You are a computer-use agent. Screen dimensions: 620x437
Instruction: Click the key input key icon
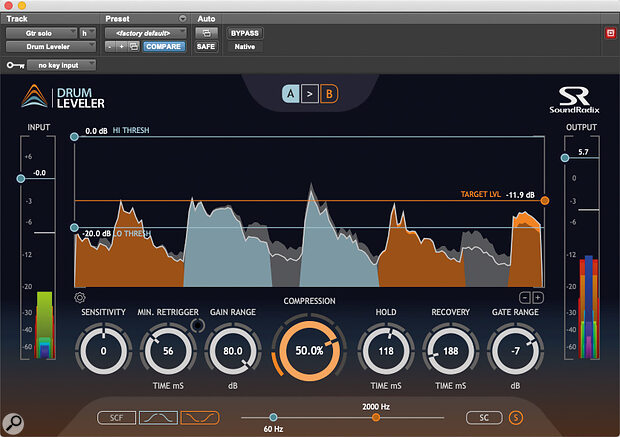[x=15, y=65]
